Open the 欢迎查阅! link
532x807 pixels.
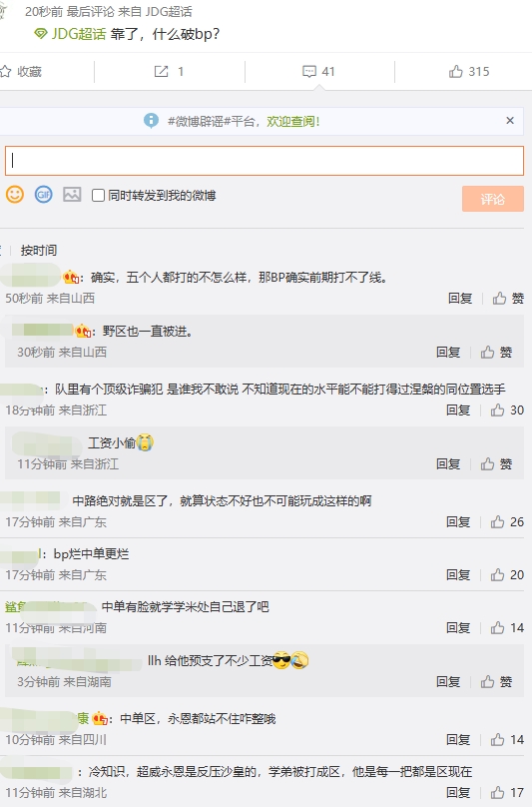[x=293, y=122]
